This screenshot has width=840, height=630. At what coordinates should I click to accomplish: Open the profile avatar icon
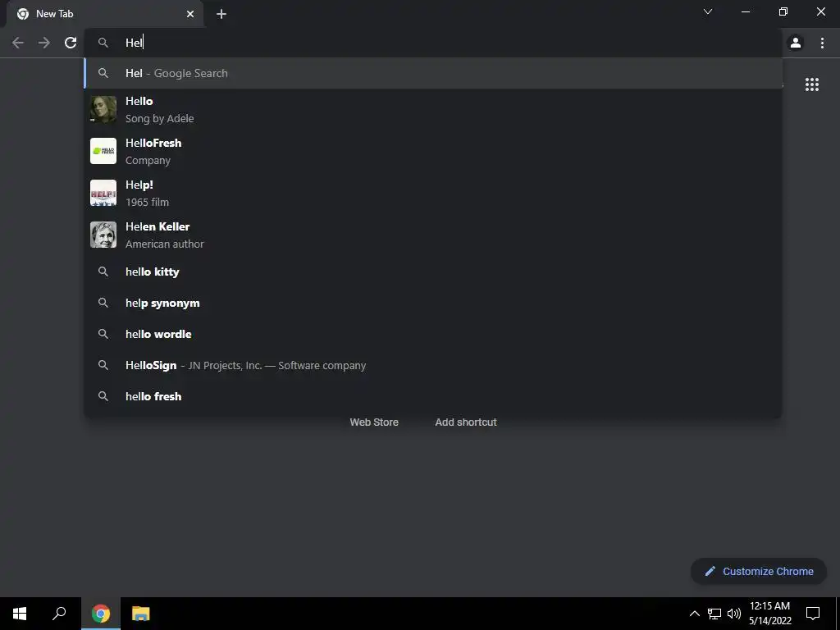[796, 43]
